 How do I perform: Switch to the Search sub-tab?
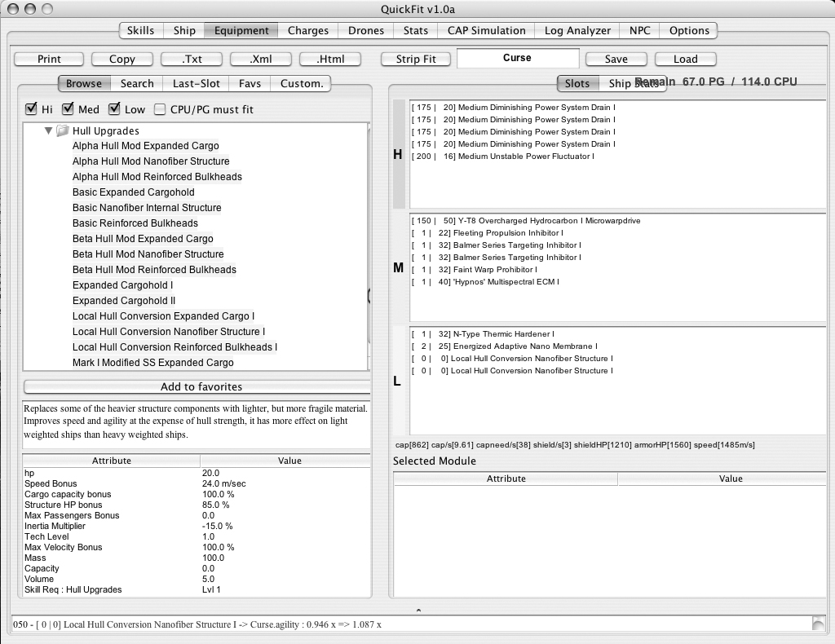click(x=137, y=84)
